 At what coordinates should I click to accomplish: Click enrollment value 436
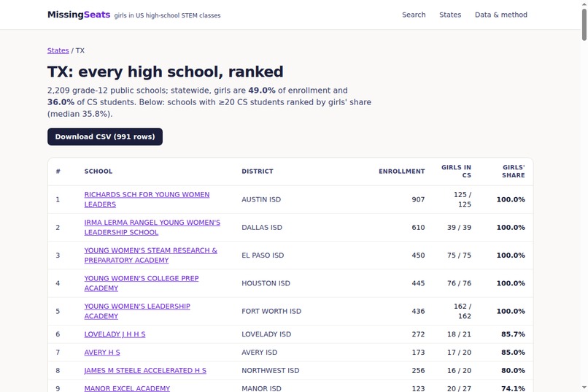(418, 311)
